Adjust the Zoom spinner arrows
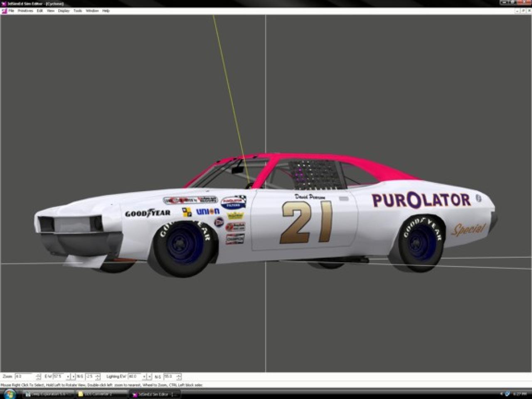This screenshot has width=532, height=399. (x=39, y=377)
